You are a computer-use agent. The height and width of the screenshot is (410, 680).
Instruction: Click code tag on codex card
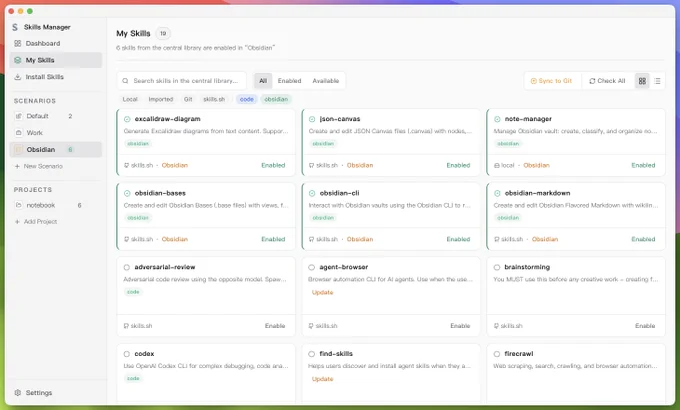133,378
